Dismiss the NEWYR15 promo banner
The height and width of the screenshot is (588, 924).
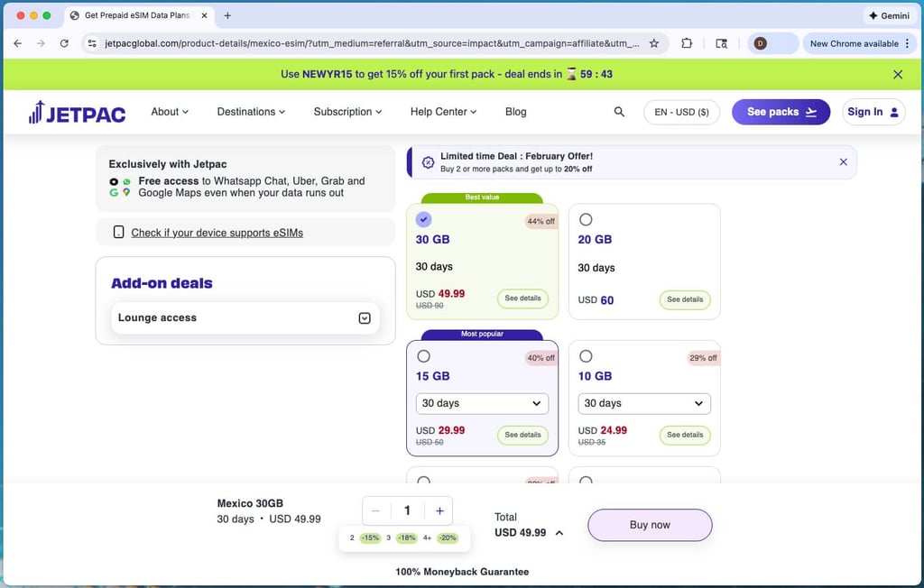[898, 74]
